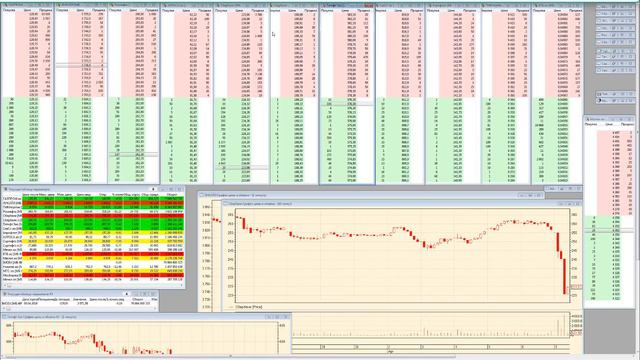Click the window icon of the active order book
Image resolution: width=640 pixels, height=360 pixels.
pyautogui.click(x=323, y=6)
